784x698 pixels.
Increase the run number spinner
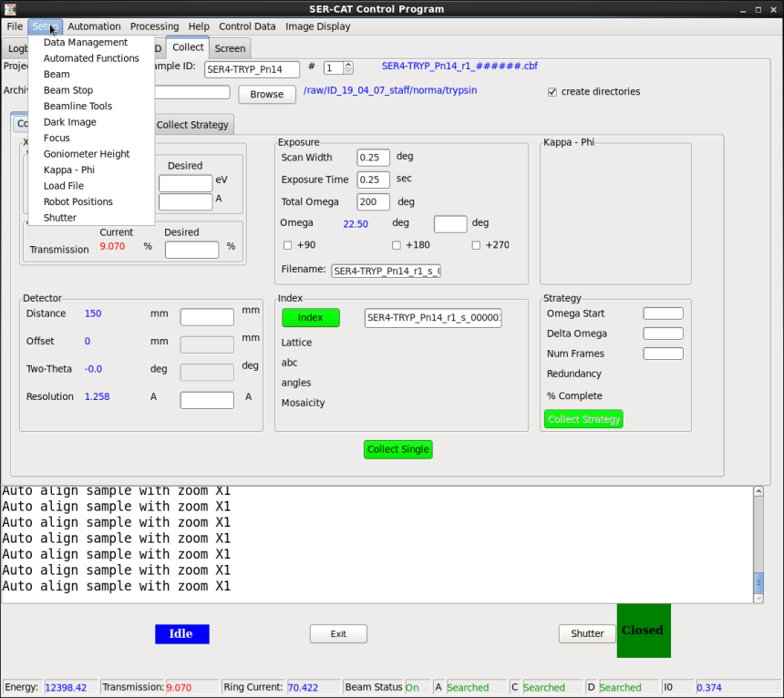tap(348, 65)
